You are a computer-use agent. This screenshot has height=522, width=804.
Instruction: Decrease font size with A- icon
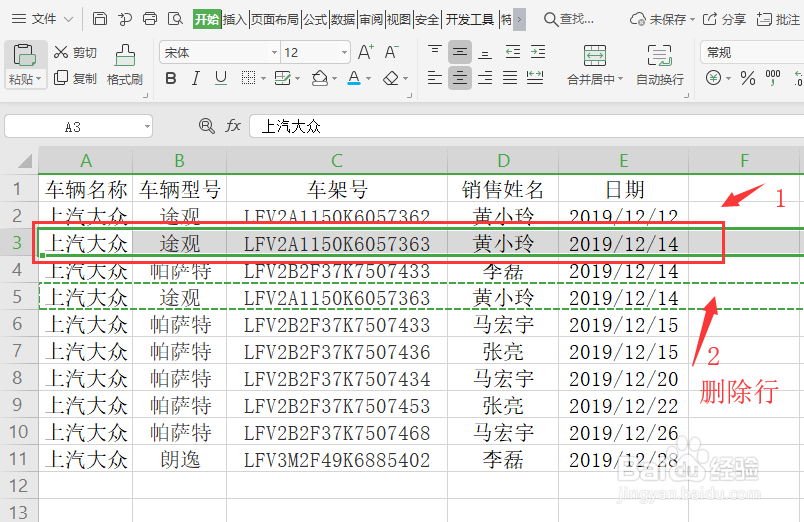click(x=391, y=52)
